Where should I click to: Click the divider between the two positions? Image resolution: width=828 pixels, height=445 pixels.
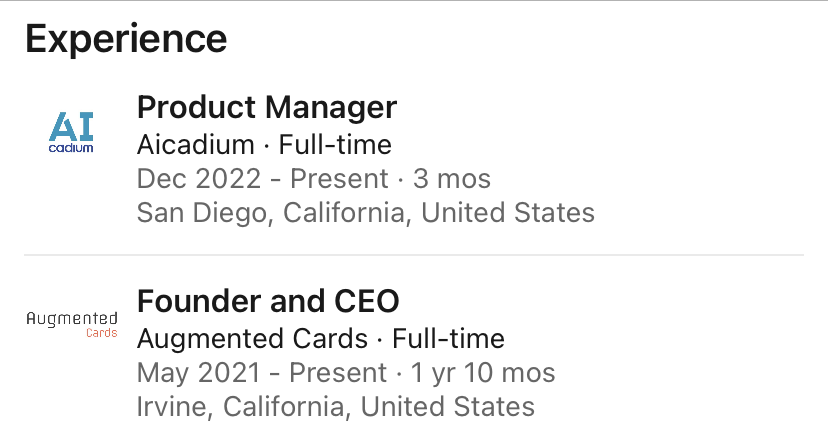click(414, 255)
